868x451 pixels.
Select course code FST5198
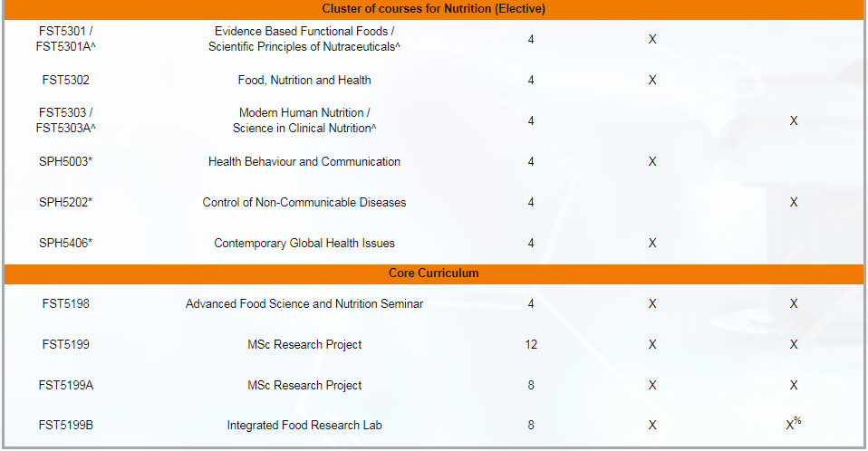pos(65,303)
